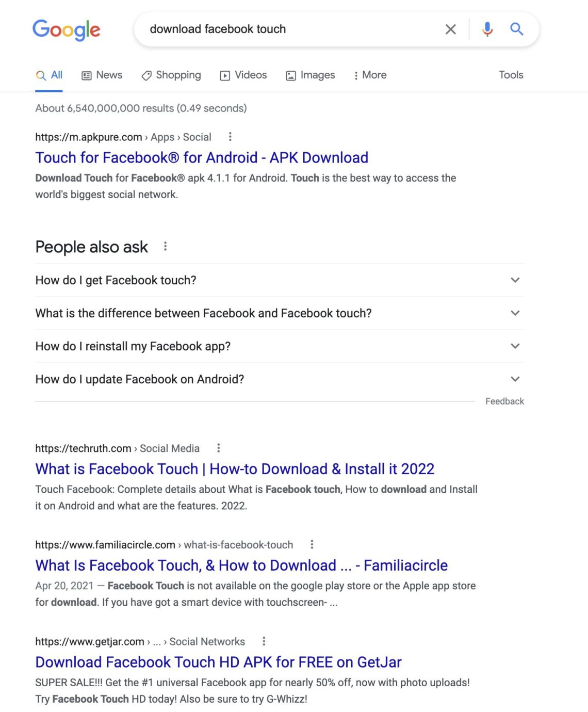Click the Videos play icon

tap(225, 75)
